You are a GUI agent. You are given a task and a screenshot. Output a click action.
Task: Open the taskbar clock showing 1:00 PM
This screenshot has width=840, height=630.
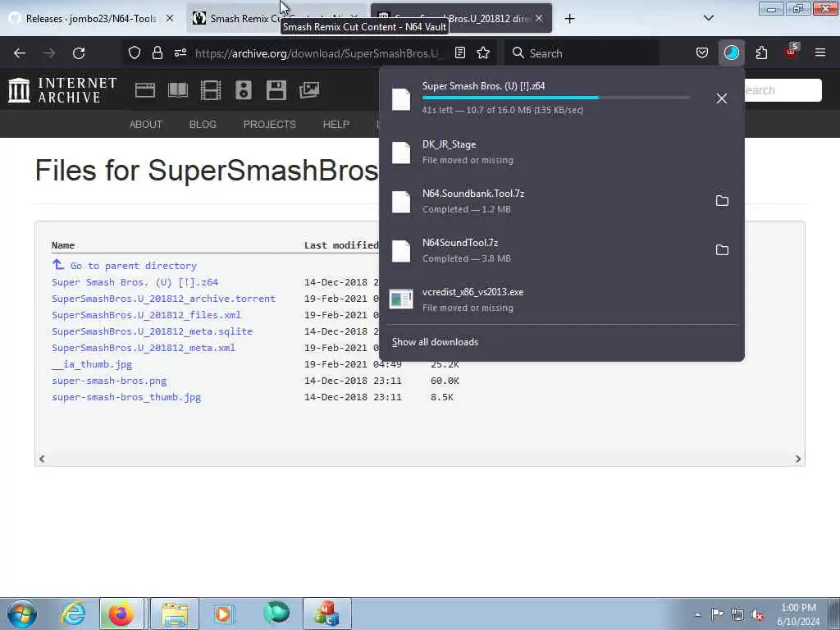click(x=798, y=614)
